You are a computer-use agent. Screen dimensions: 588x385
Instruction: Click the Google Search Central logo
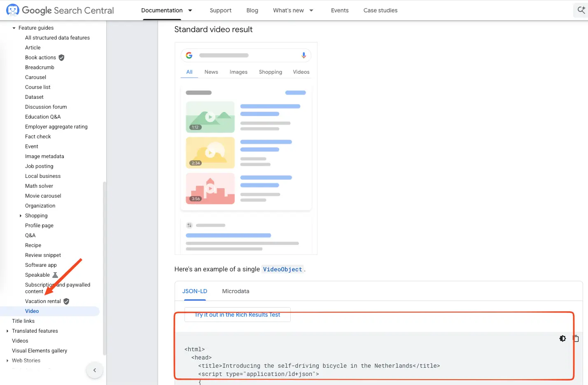click(x=60, y=10)
